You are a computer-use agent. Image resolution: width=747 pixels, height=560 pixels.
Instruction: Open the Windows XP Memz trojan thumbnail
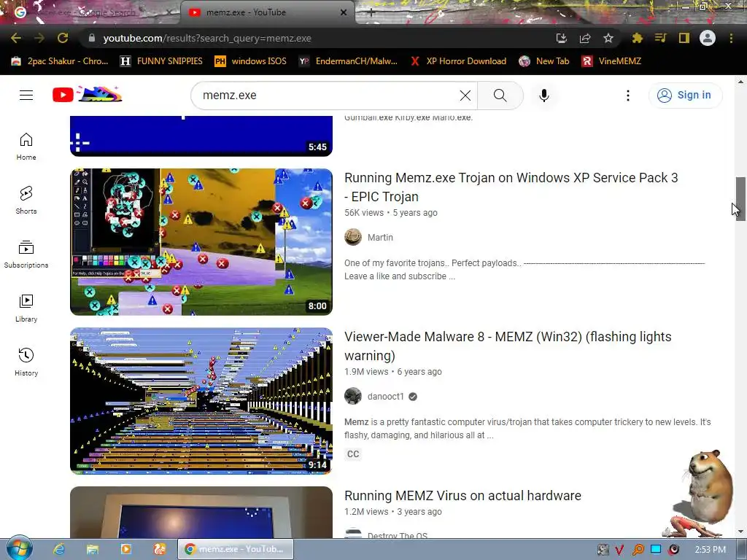(201, 242)
